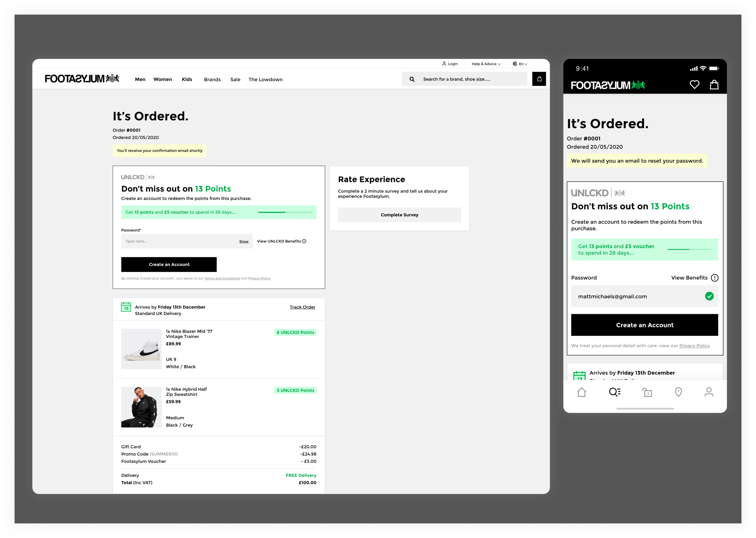Click the green calendar delivery icon on desktop
This screenshot has height=538, width=756.
[126, 307]
